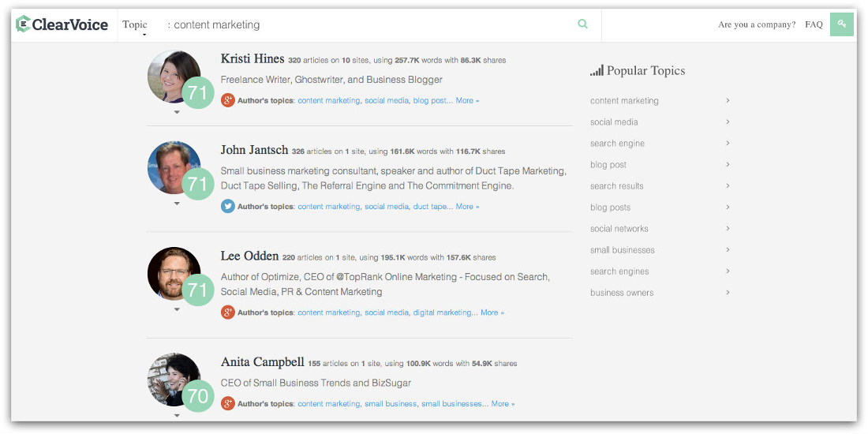Click 'small business,' topic for Anita Campbell
The height and width of the screenshot is (434, 868).
tap(391, 404)
